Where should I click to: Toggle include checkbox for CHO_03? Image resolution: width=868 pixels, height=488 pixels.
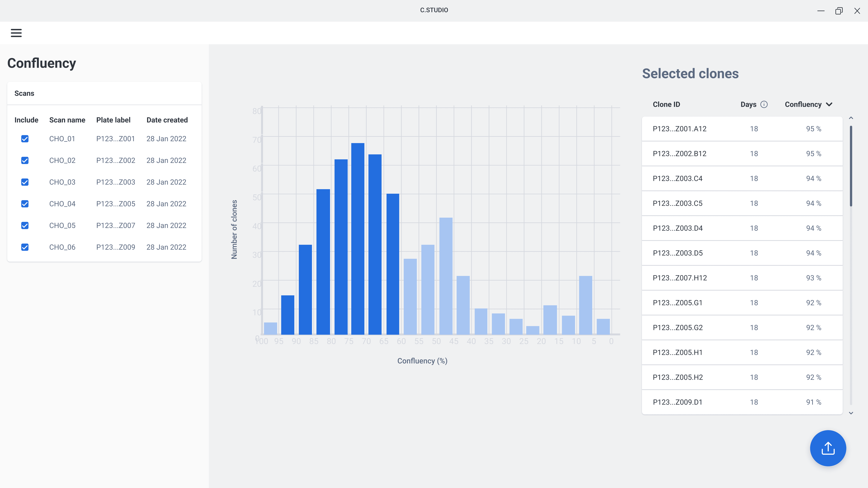point(25,182)
